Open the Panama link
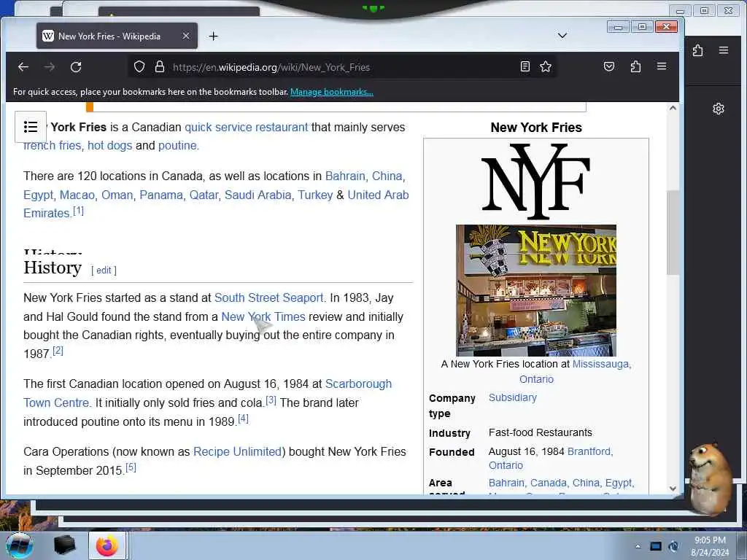This screenshot has height=560, width=747. pos(161,195)
